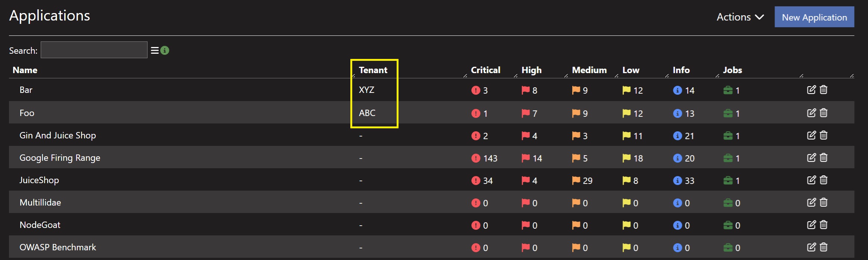Sort table by Critical column header
This screenshot has height=260, width=868.
pos(485,70)
